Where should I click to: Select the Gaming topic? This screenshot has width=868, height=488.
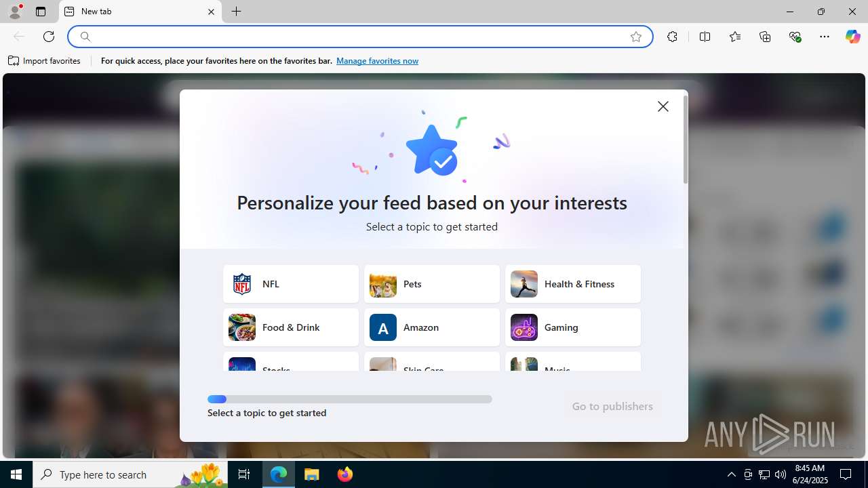click(x=573, y=327)
